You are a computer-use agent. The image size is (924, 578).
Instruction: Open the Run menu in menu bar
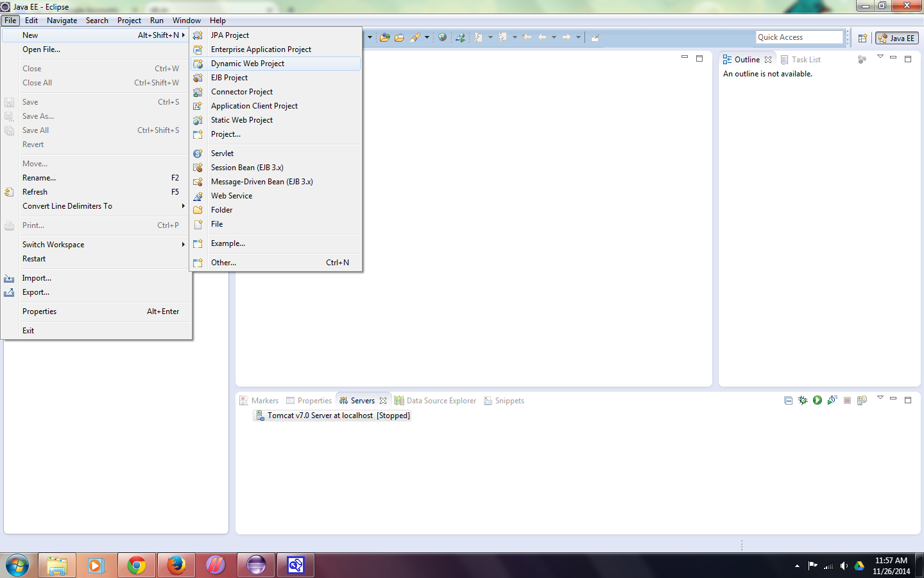[x=157, y=21]
